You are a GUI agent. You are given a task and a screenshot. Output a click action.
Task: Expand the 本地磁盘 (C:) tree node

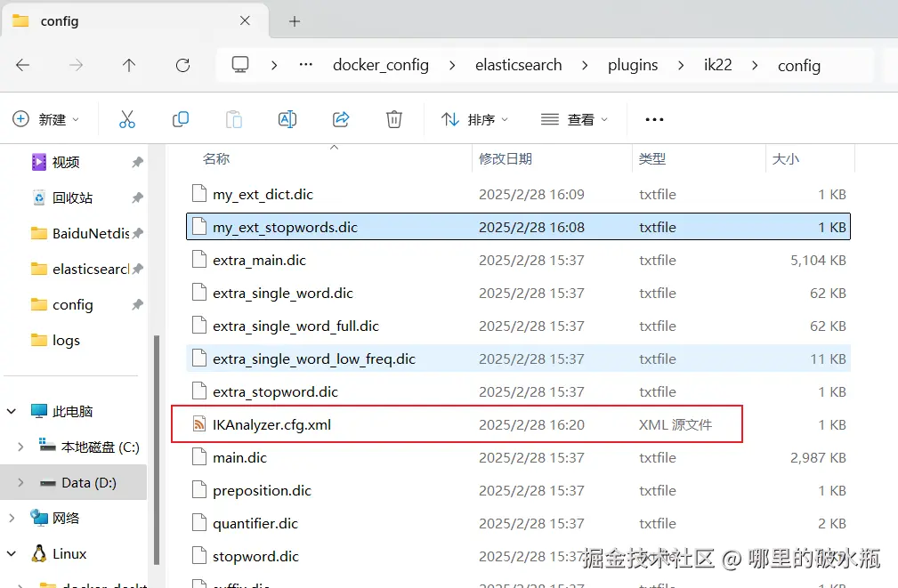point(20,447)
